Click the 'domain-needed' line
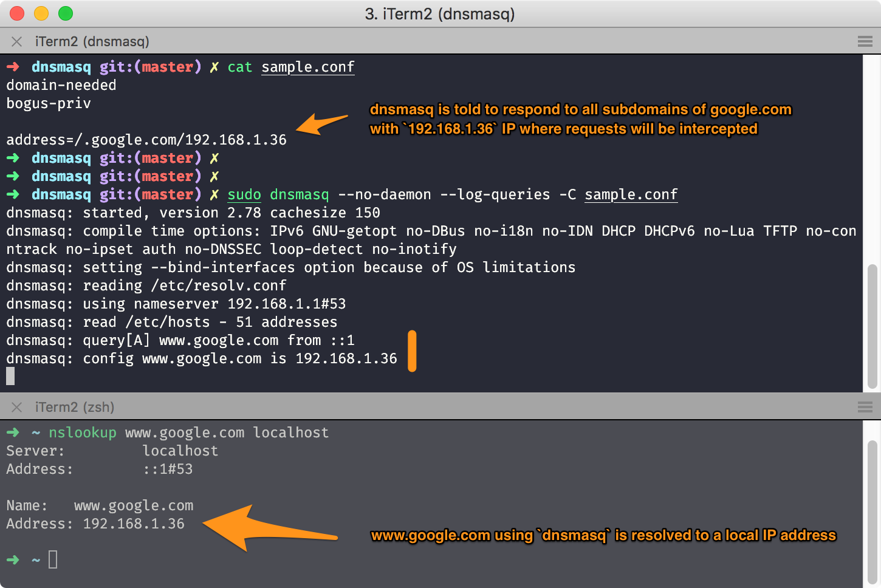The image size is (881, 588). (x=61, y=85)
